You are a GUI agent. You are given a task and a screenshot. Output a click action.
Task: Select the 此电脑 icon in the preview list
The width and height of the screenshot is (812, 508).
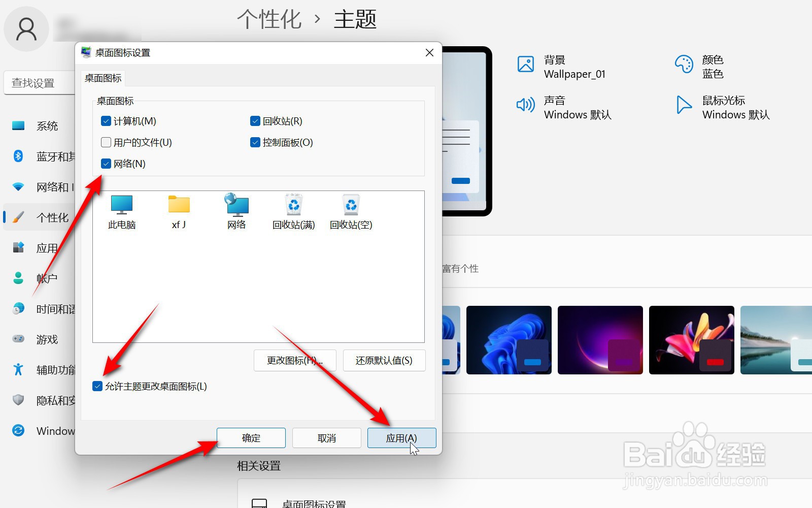[x=122, y=212]
